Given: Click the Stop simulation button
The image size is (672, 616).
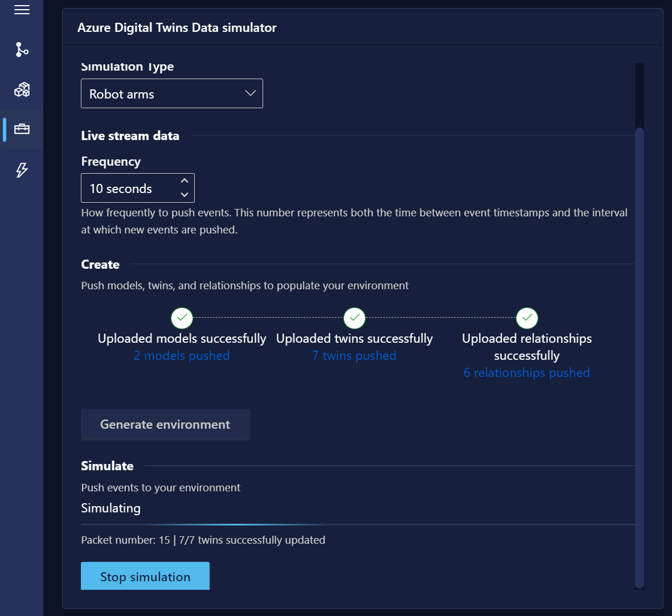Looking at the screenshot, I should [x=145, y=576].
